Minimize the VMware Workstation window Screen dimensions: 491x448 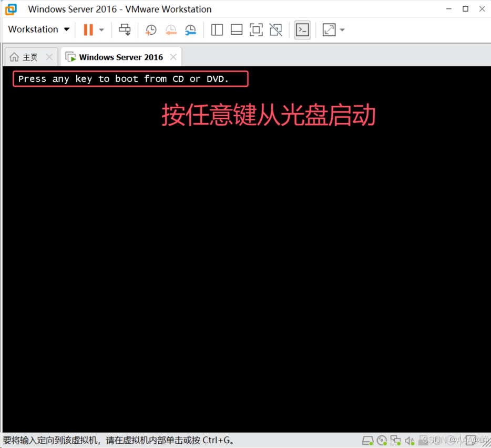(x=449, y=9)
